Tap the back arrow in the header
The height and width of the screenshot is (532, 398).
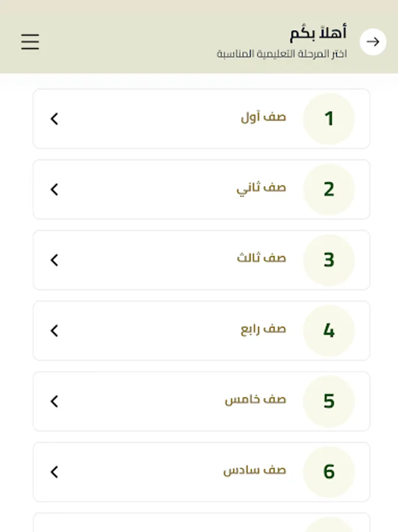[x=373, y=41]
